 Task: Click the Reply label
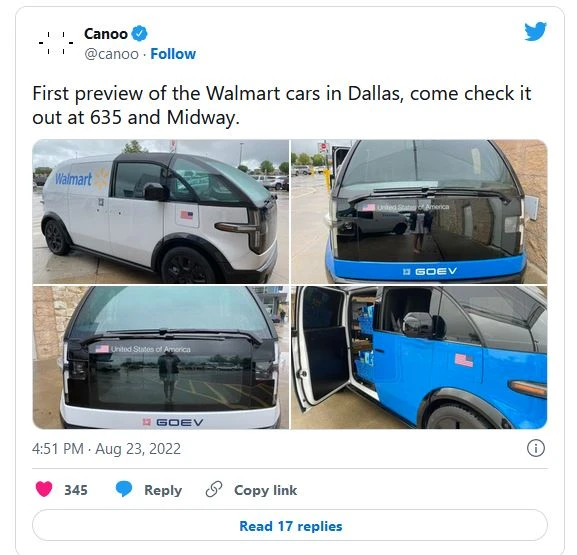click(x=163, y=490)
